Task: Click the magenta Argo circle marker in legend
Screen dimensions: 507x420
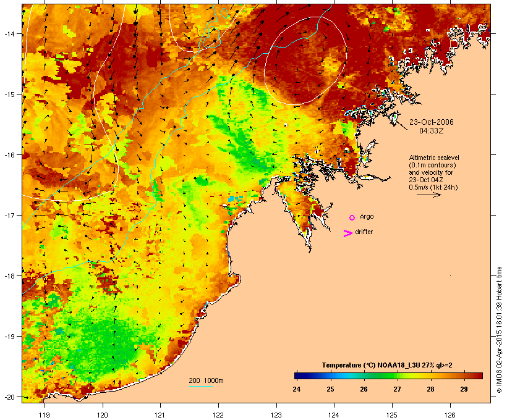Action: point(352,217)
